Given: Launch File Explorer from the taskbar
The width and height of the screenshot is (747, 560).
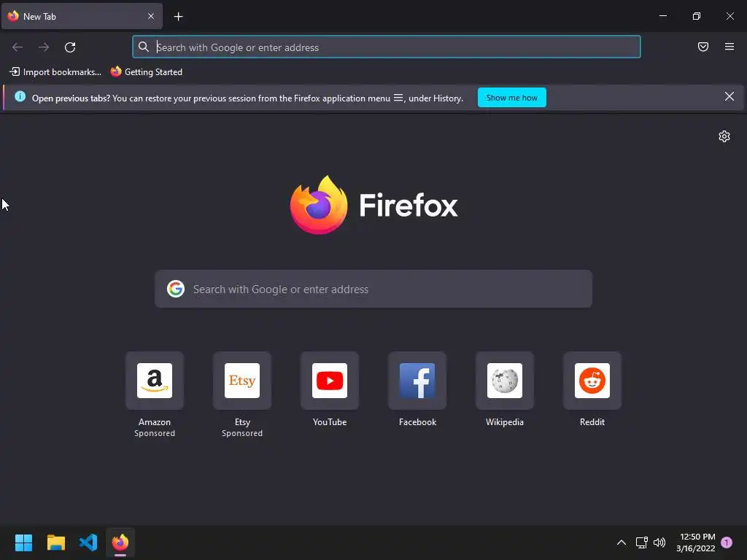Looking at the screenshot, I should (55, 542).
